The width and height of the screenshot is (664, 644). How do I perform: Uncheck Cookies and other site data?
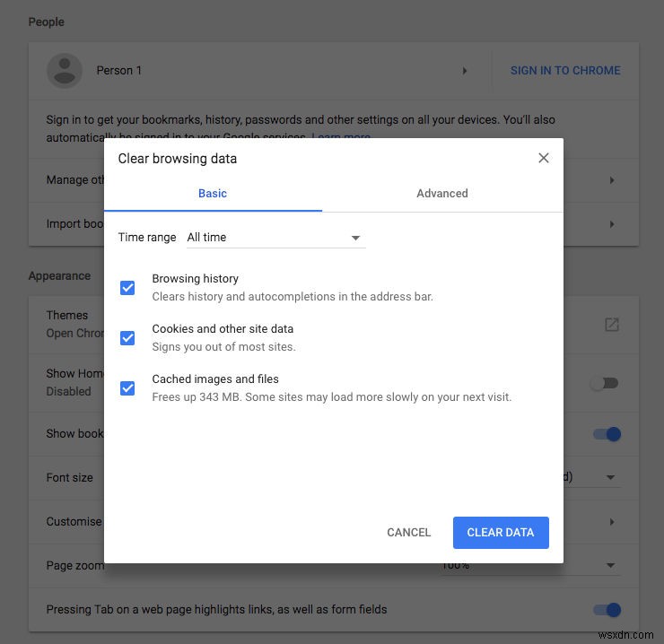(127, 338)
